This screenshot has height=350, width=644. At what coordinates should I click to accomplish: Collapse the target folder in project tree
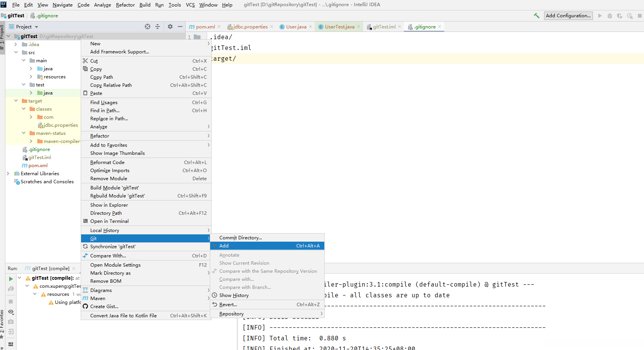tap(16, 101)
